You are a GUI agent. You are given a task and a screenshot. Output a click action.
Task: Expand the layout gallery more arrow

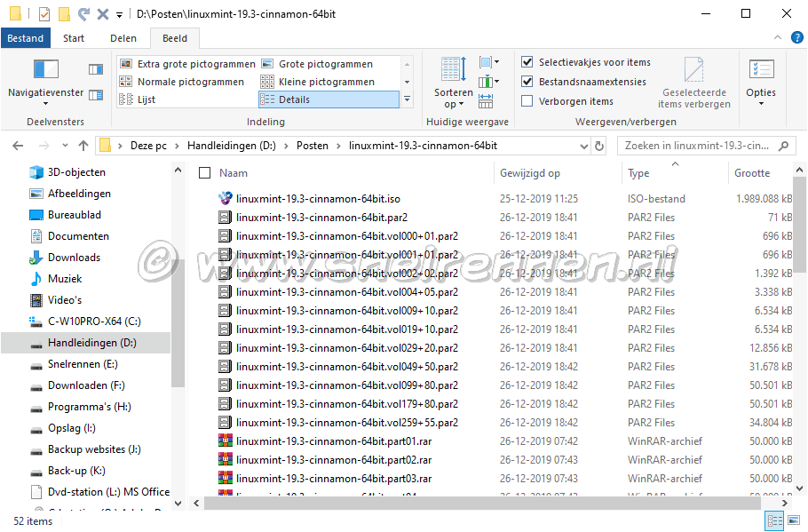(x=407, y=99)
